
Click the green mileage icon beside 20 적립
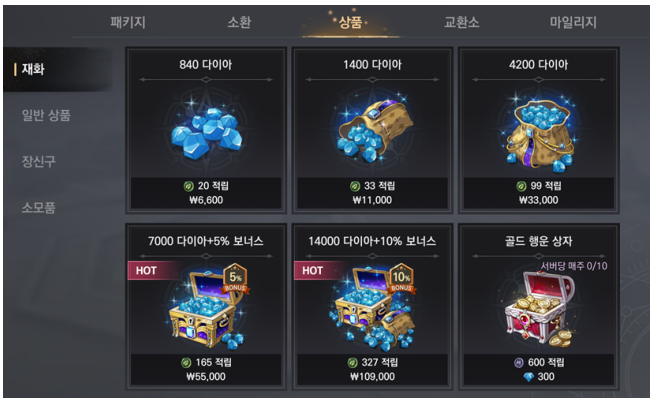click(x=189, y=186)
